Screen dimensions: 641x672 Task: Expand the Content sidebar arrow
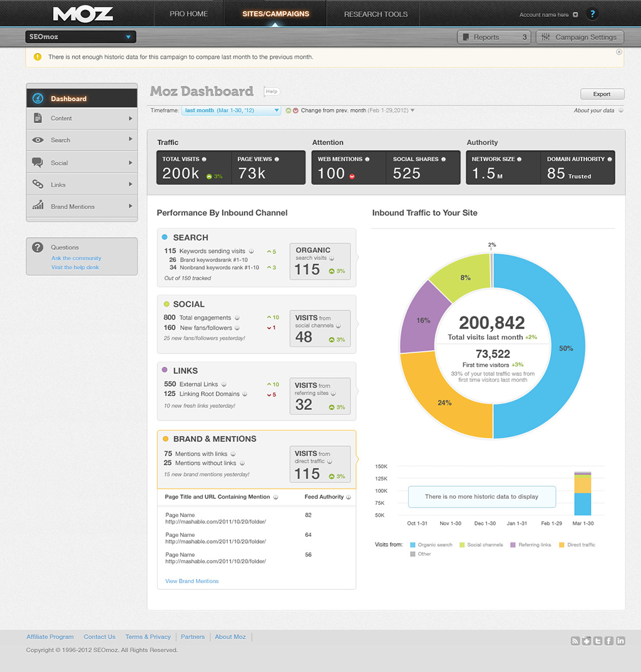tap(130, 118)
